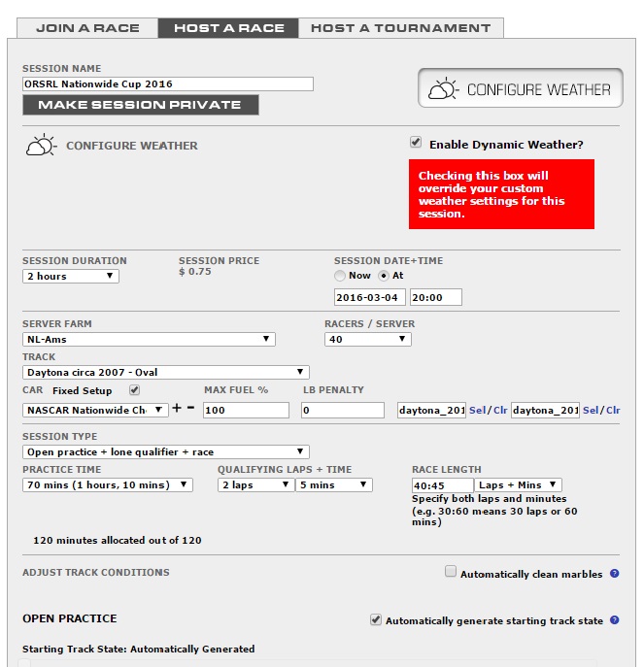644x667 pixels.
Task: Open the Server Farm NL-Ams dropdown
Action: click(149, 339)
